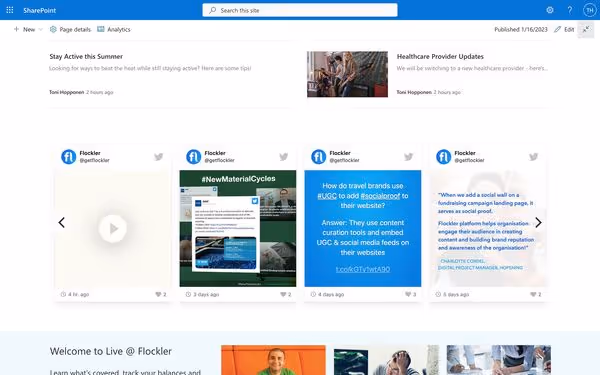Image resolution: width=600 pixels, height=375 pixels.
Task: Click the search magnifier icon
Action: (x=212, y=10)
